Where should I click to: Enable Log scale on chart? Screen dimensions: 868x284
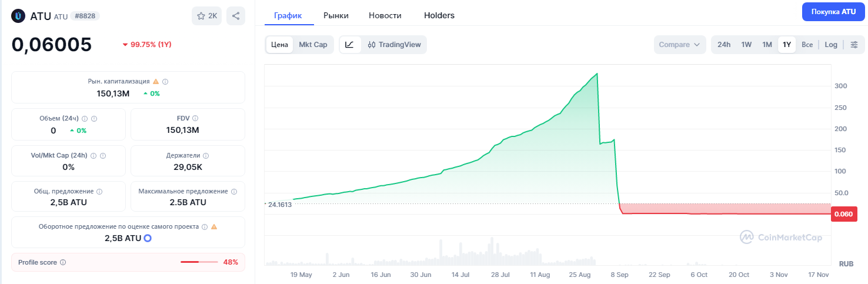(830, 45)
